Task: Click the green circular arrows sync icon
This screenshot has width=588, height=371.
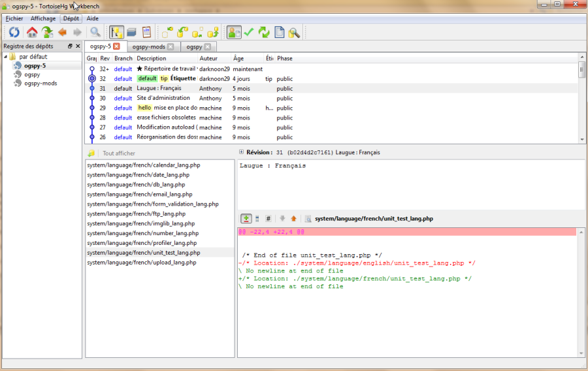Action: [264, 33]
